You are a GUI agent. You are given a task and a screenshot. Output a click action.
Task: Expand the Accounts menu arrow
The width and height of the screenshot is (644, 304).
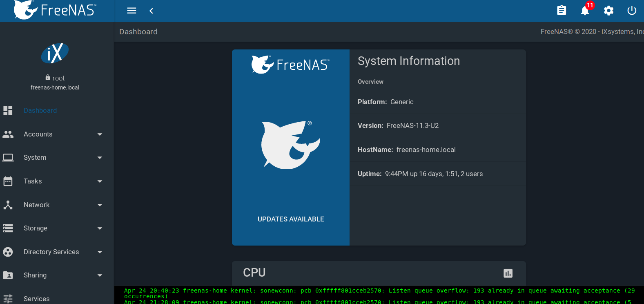coord(100,134)
